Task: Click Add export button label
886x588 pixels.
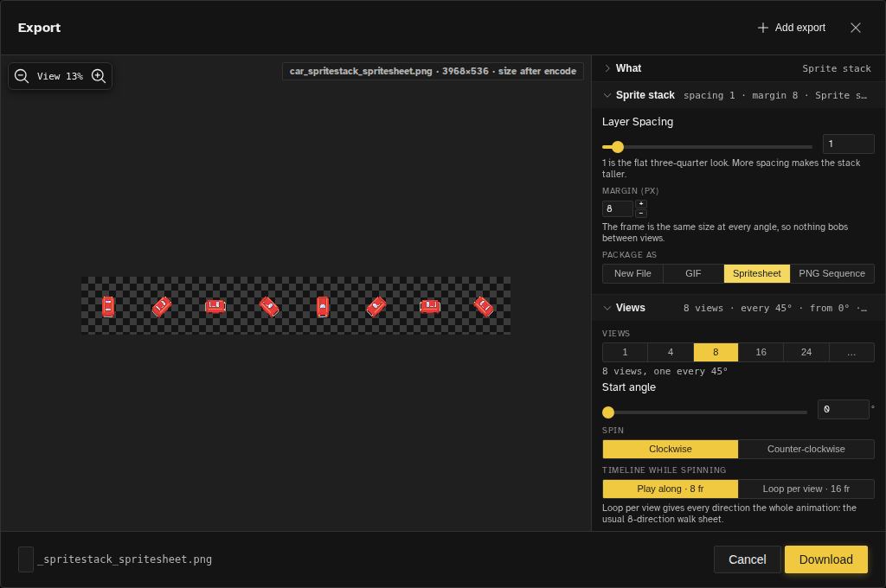Action: pyautogui.click(x=800, y=28)
